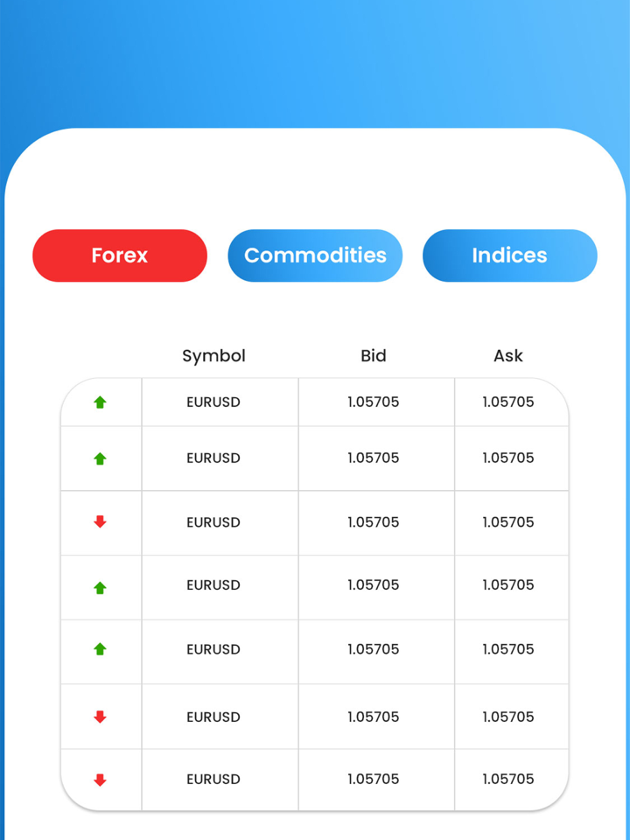Image resolution: width=630 pixels, height=840 pixels.
Task: Click the ask price in the fourth row
Action: click(507, 585)
